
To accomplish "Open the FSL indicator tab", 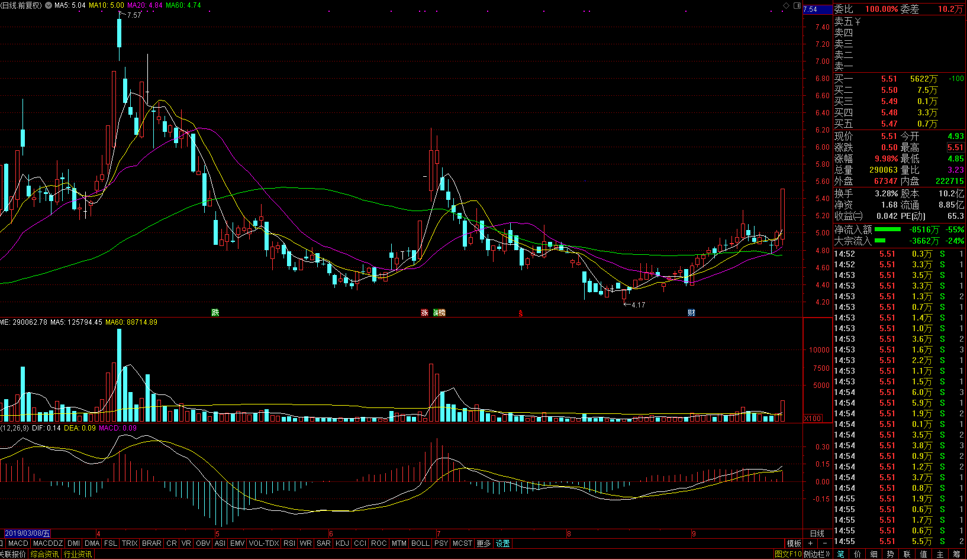I will 111,543.
